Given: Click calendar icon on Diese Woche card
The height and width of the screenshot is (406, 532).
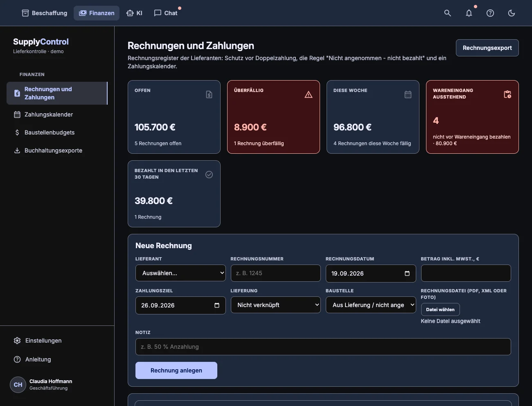Looking at the screenshot, I should tap(408, 94).
